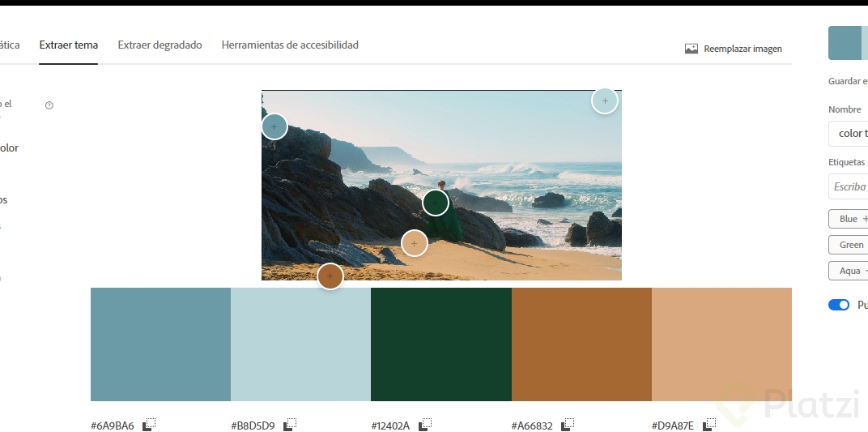The width and height of the screenshot is (868, 432).
Task: Click the Nombre text field
Action: click(x=849, y=134)
